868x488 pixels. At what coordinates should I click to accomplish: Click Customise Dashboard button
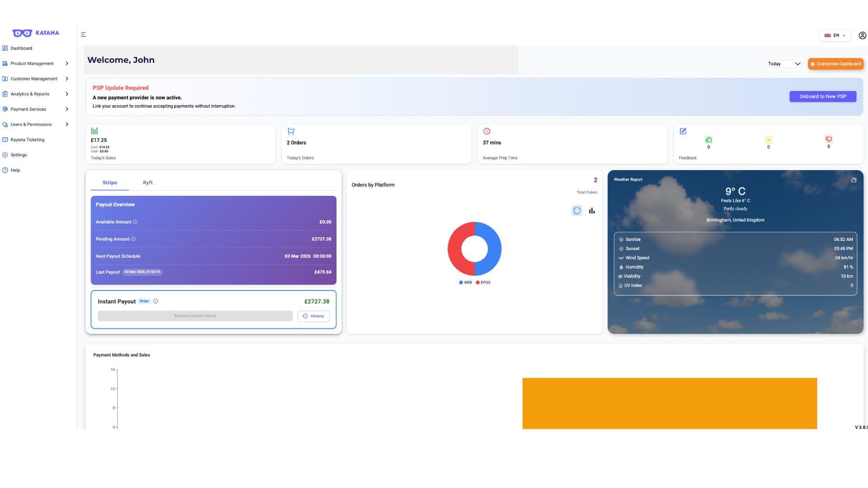[835, 64]
